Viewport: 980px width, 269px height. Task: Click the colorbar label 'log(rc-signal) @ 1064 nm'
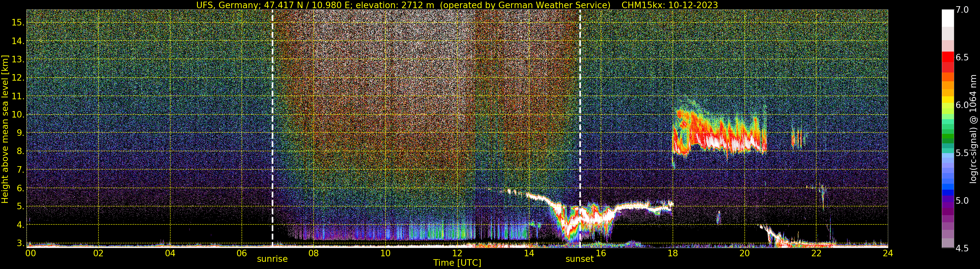(973, 129)
